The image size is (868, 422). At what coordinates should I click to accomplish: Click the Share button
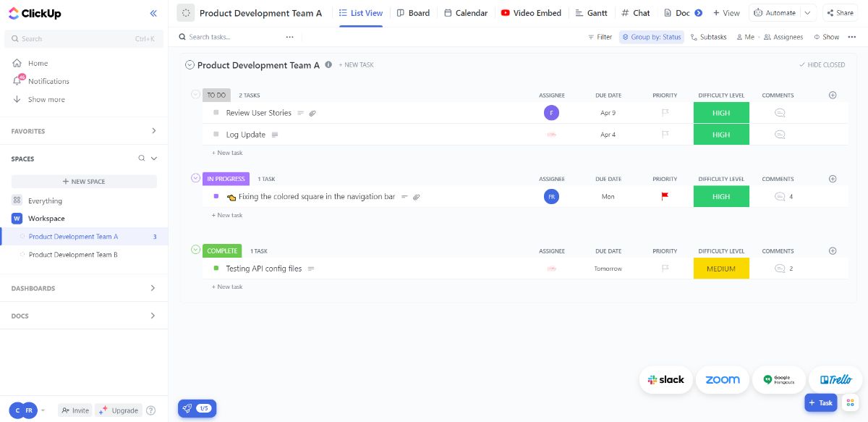[839, 13]
